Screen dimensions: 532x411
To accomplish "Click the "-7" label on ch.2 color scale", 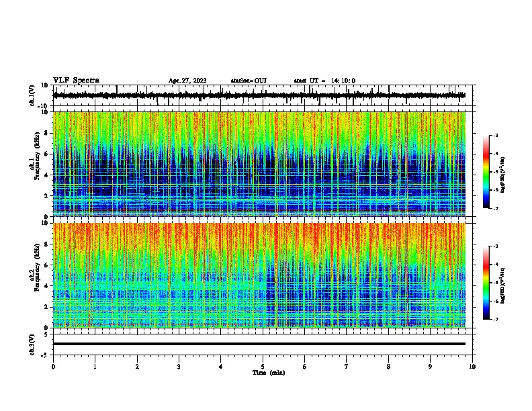I will [x=495, y=319].
